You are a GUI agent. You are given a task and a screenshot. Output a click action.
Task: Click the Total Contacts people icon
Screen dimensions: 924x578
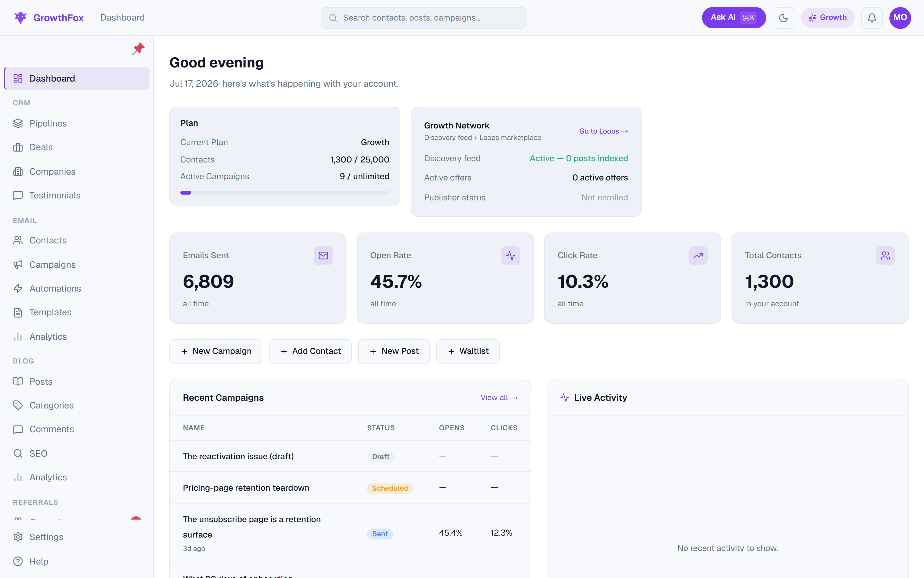click(x=886, y=255)
